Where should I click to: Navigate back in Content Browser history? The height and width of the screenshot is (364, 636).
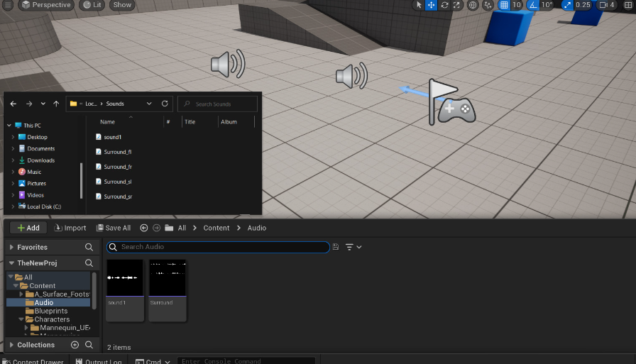click(x=143, y=228)
